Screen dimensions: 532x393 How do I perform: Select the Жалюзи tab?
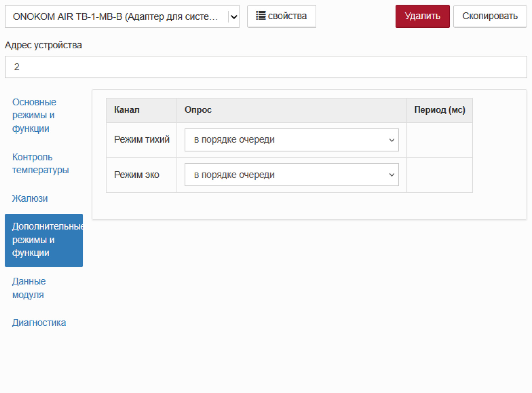[x=30, y=198]
